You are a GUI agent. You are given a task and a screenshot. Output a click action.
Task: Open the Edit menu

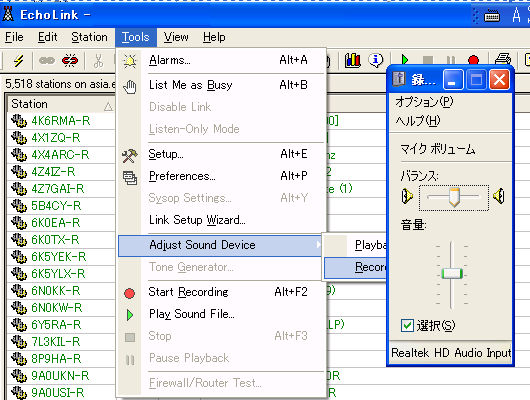(x=47, y=37)
